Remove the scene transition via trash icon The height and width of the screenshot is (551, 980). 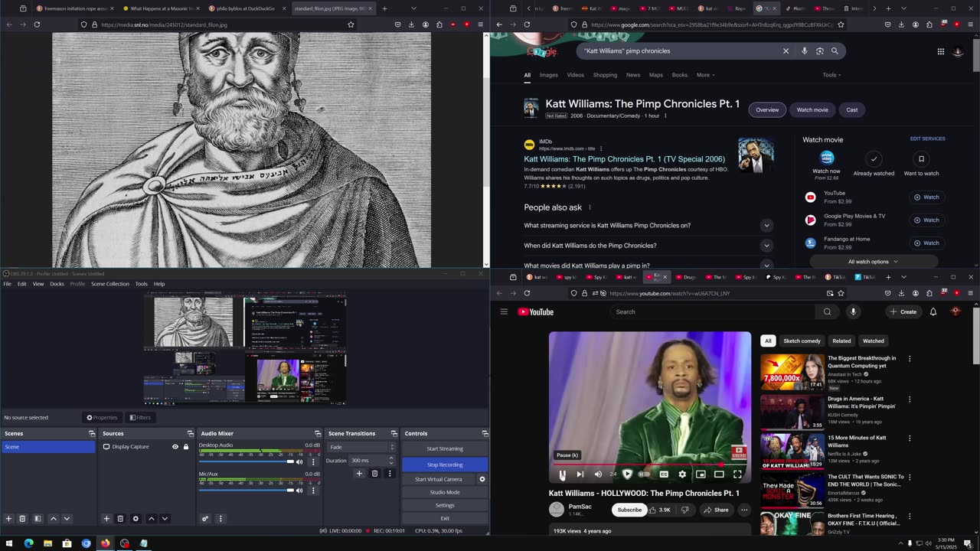coord(374,474)
